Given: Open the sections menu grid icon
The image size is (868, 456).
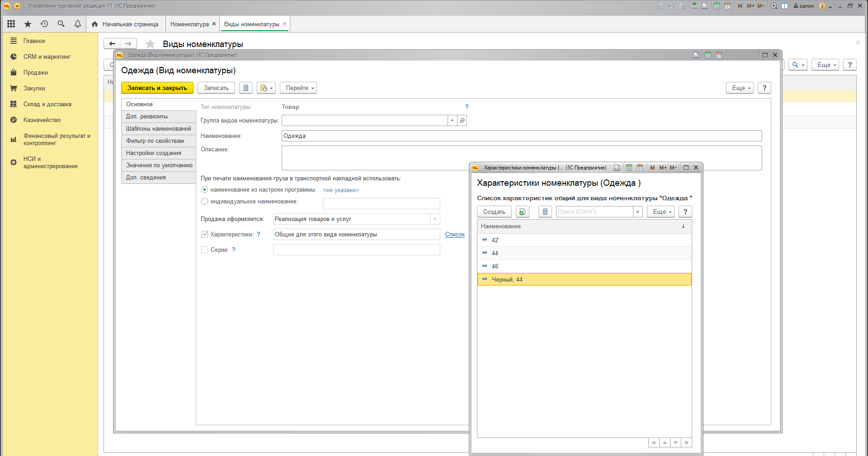Looking at the screenshot, I should [11, 24].
